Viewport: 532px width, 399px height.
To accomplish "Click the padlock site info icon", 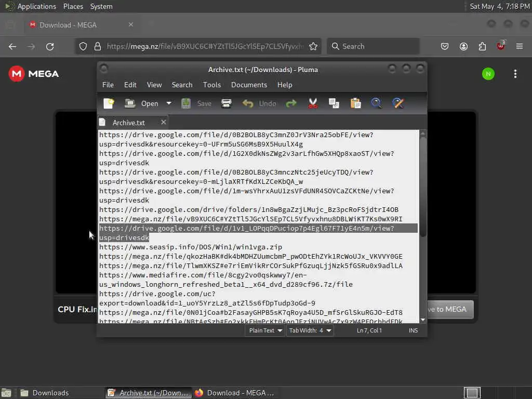I will point(98,46).
